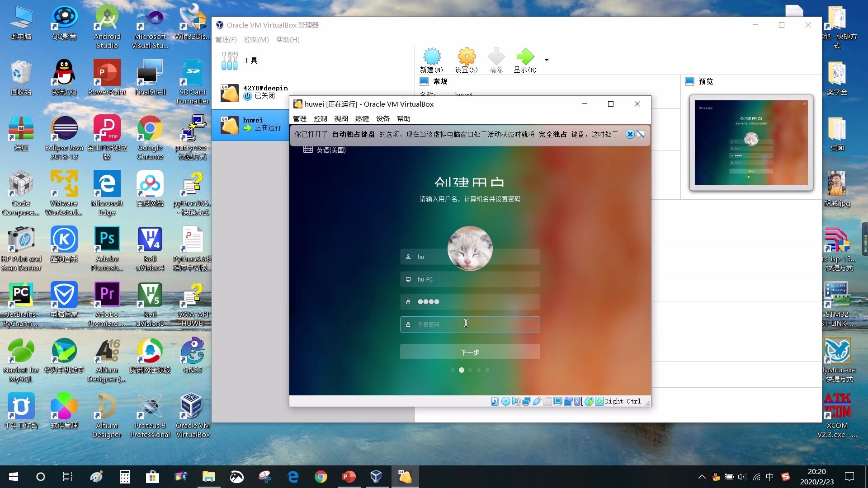This screenshot has width=868, height=488.
Task: Click the video recording status icon
Action: 569,401
